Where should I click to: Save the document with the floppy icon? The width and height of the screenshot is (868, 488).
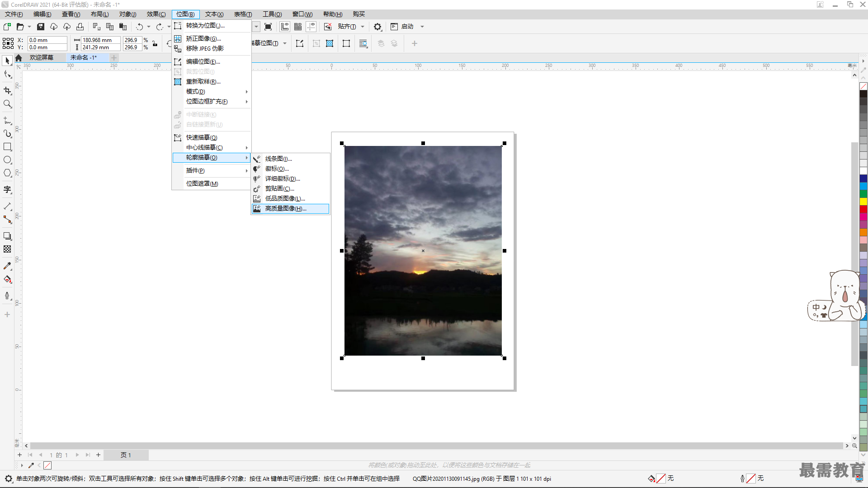pos(41,27)
